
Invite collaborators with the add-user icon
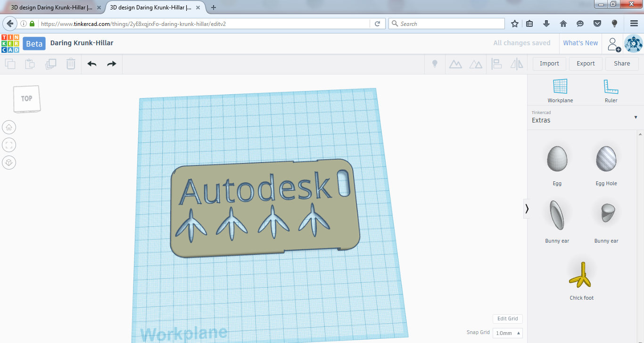(x=613, y=44)
